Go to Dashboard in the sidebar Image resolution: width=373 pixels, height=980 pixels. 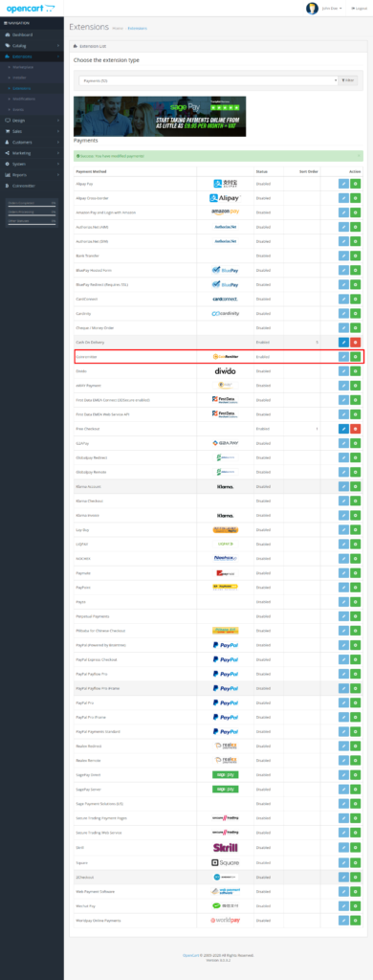32,34
